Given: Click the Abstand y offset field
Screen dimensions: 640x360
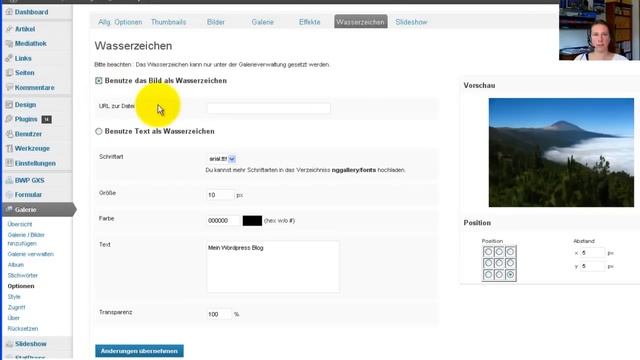Looking at the screenshot, I should (x=593, y=266).
